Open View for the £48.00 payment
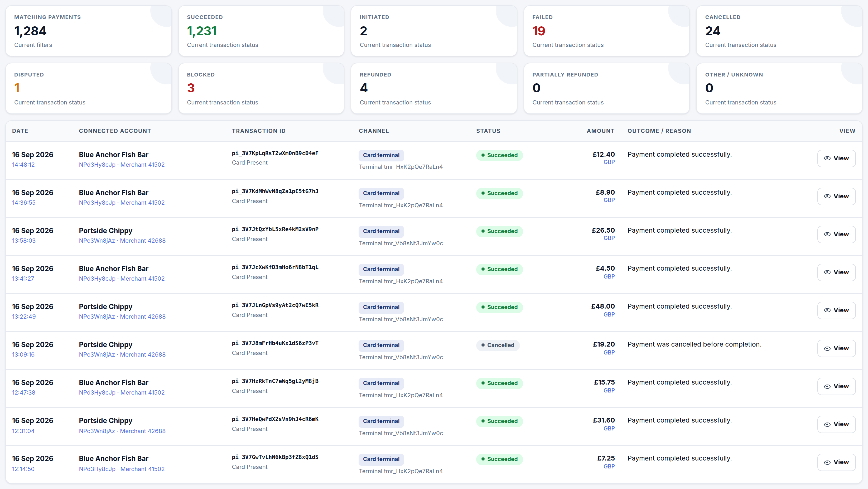 [x=836, y=310]
